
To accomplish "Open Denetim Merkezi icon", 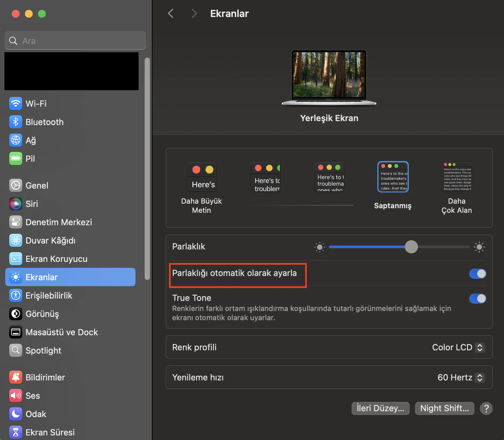I will (16, 222).
